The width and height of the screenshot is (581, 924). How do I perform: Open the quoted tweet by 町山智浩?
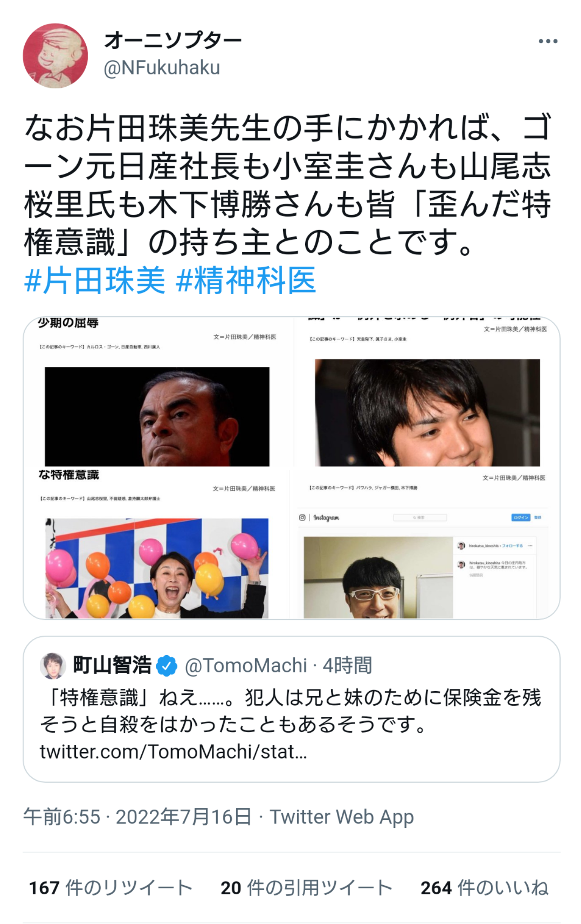point(291,709)
